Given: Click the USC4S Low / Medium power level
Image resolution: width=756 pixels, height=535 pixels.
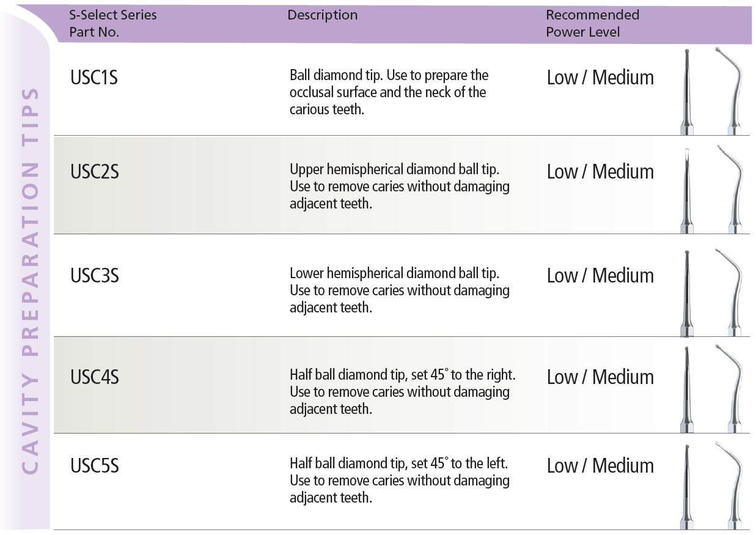Looking at the screenshot, I should click(x=600, y=377).
